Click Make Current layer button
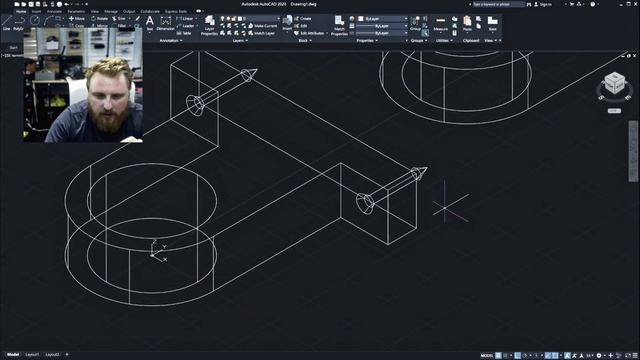640x360 pixels. [262, 26]
